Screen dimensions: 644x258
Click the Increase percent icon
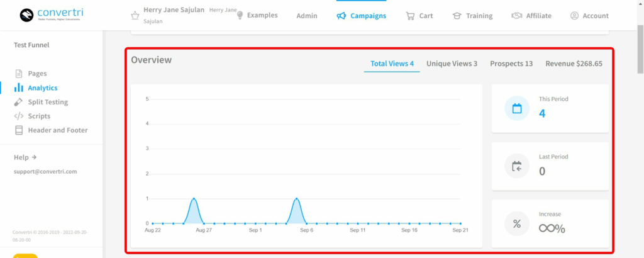click(x=517, y=224)
